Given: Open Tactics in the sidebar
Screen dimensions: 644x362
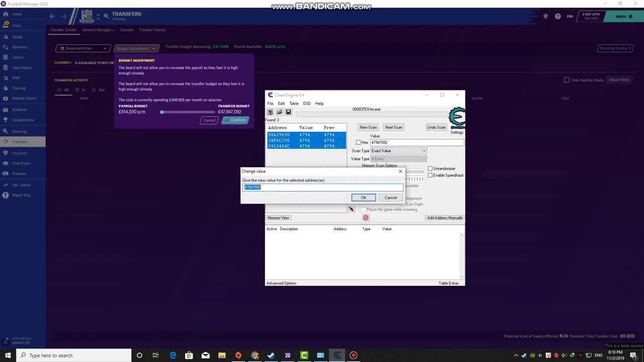Looking at the screenshot, I should coord(18,57).
